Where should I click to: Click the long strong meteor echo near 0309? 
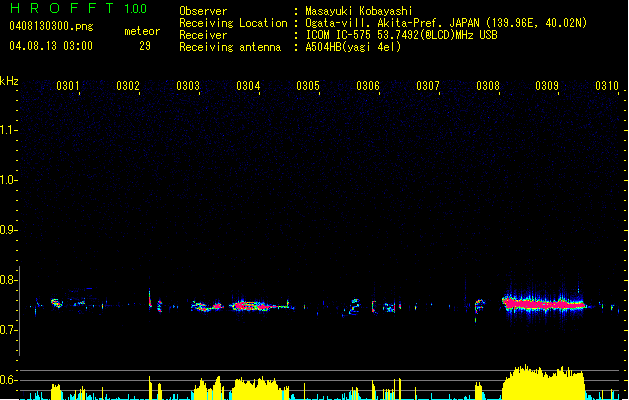[x=544, y=305]
